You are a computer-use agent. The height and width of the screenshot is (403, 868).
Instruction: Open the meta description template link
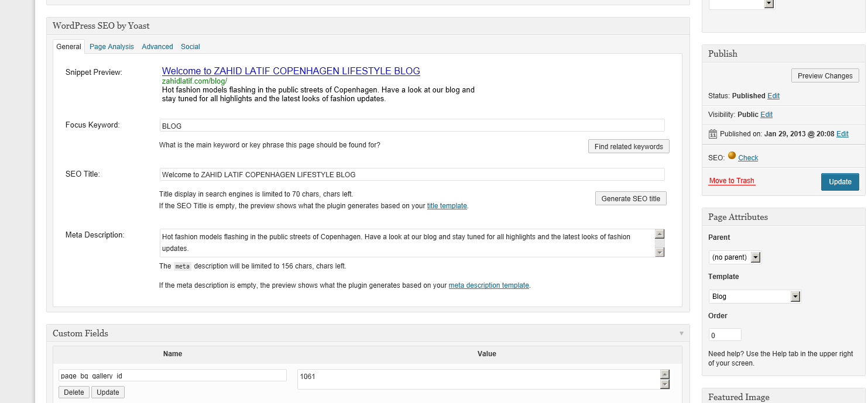click(489, 285)
